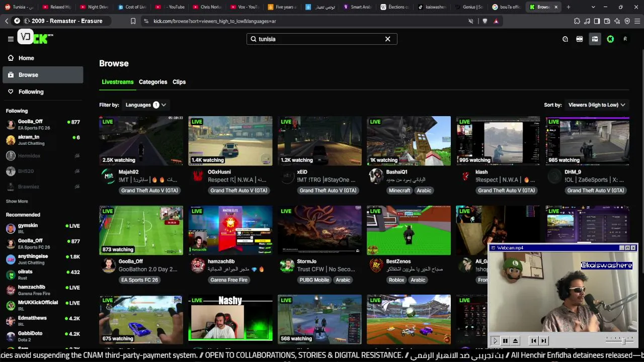Screen dimensions: 644x362
Task: Skip to next in Webcam.mp4 player
Action: click(543, 341)
